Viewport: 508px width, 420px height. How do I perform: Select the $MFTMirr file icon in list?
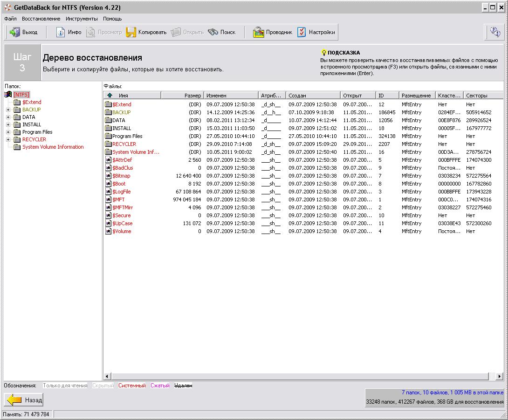pyautogui.click(x=109, y=207)
